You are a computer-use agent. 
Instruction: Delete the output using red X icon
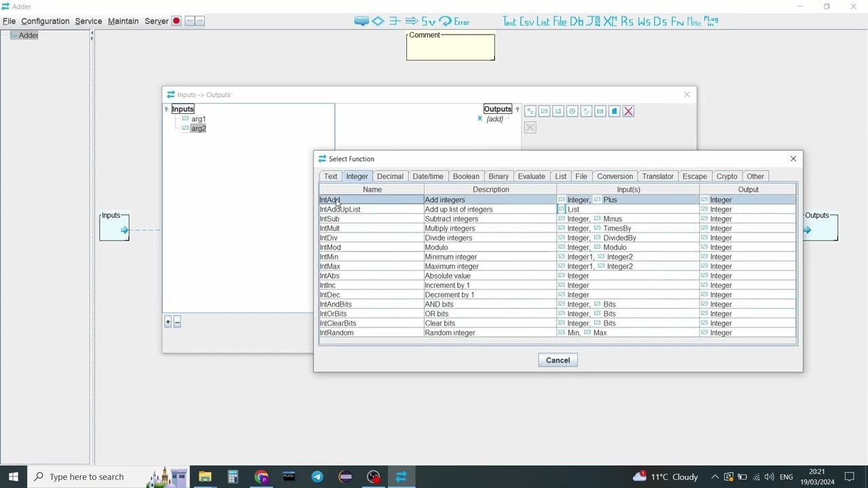click(627, 110)
